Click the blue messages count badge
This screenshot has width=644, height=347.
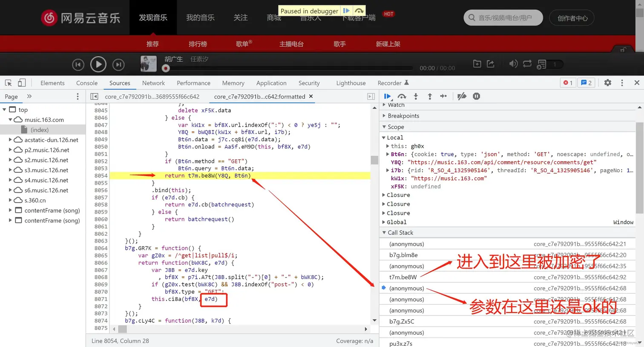click(x=586, y=83)
